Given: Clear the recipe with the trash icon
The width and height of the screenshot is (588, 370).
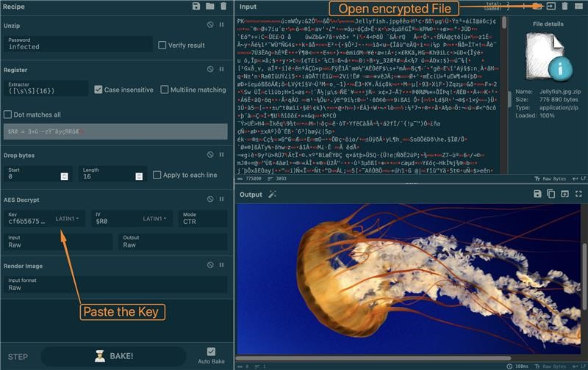Looking at the screenshot, I should pyautogui.click(x=223, y=6).
